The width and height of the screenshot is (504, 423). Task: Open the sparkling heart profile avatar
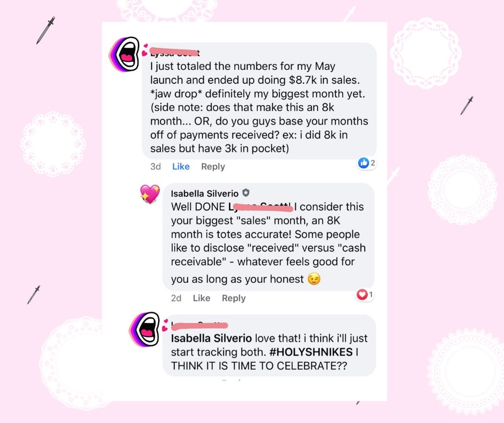(150, 193)
